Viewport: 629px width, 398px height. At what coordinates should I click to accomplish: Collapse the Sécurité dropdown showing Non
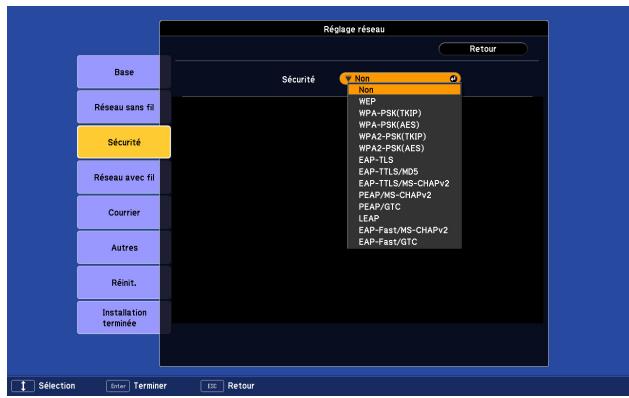pyautogui.click(x=400, y=79)
